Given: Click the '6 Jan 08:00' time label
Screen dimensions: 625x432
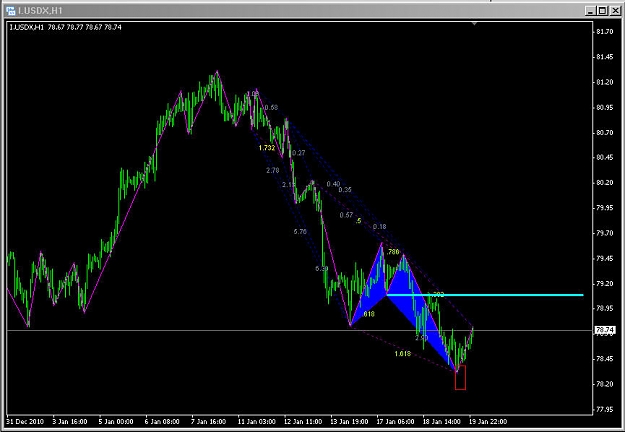Looking at the screenshot, I should tap(162, 421).
